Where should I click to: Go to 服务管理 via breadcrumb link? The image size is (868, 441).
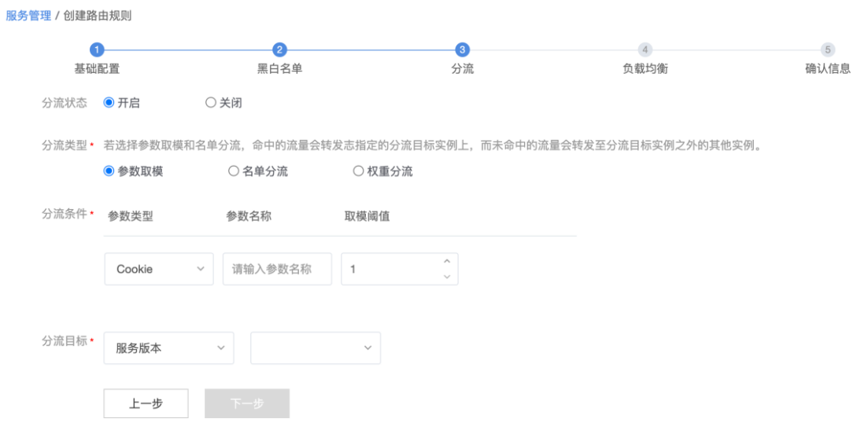click(28, 16)
